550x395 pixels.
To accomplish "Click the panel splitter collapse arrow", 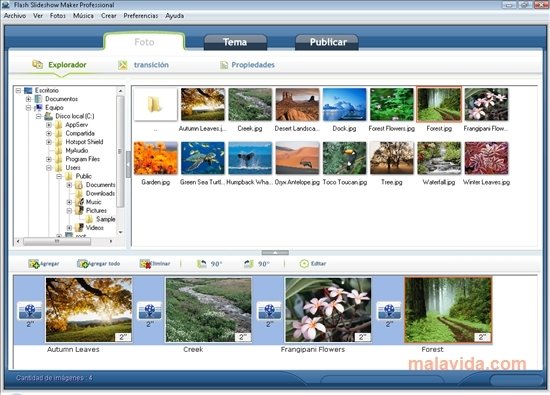I will (275, 253).
